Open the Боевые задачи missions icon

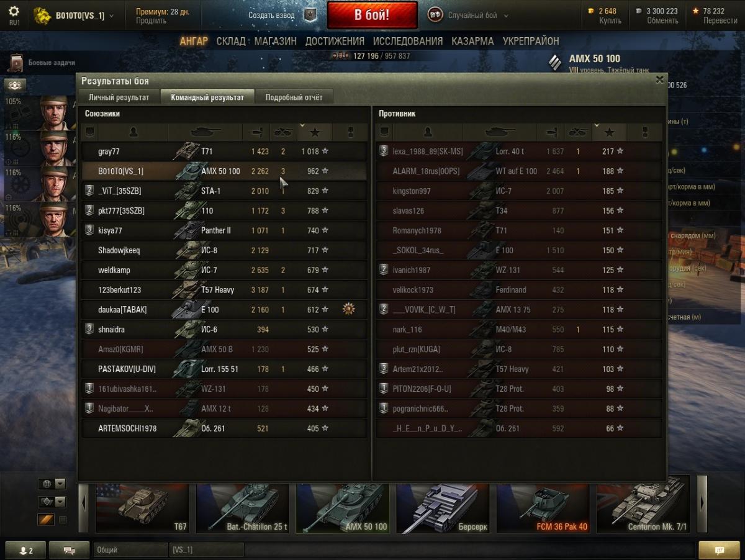click(x=16, y=63)
